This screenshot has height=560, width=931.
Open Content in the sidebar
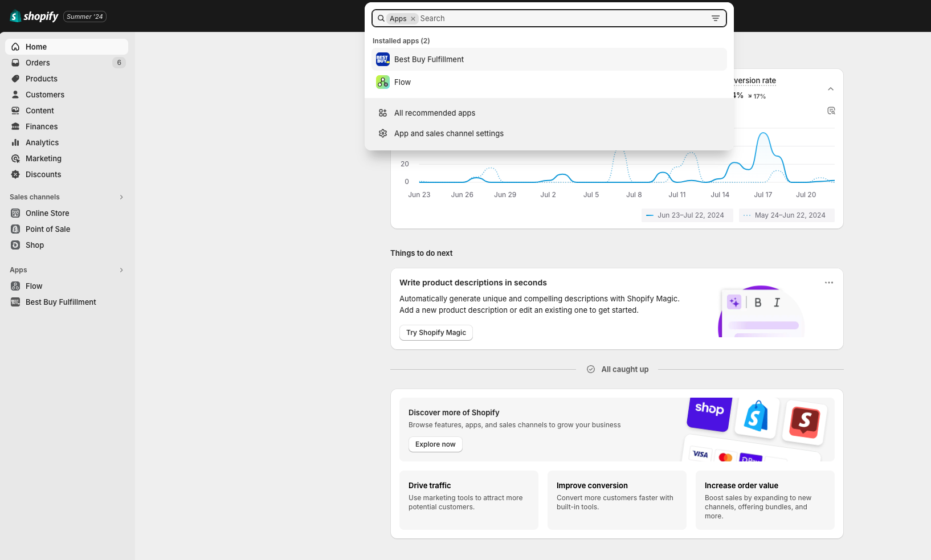pos(67,111)
